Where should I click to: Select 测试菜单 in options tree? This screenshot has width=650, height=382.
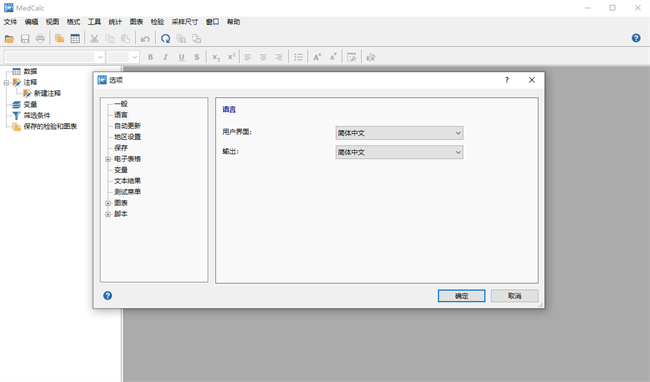pyautogui.click(x=128, y=191)
